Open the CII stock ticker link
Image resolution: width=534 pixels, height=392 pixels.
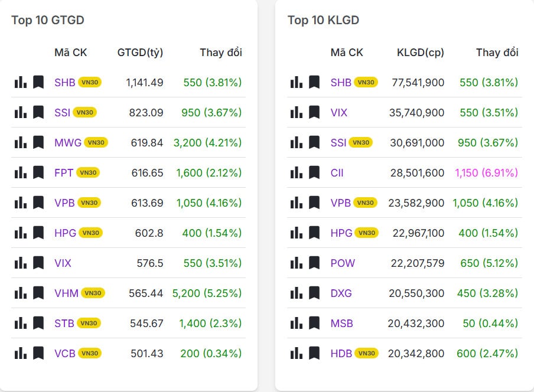[337, 172]
